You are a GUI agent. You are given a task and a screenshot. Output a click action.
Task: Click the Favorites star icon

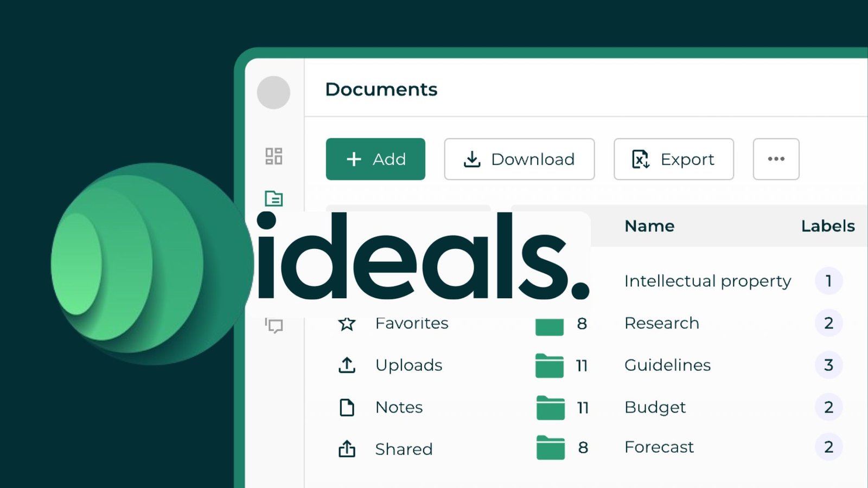(x=347, y=324)
